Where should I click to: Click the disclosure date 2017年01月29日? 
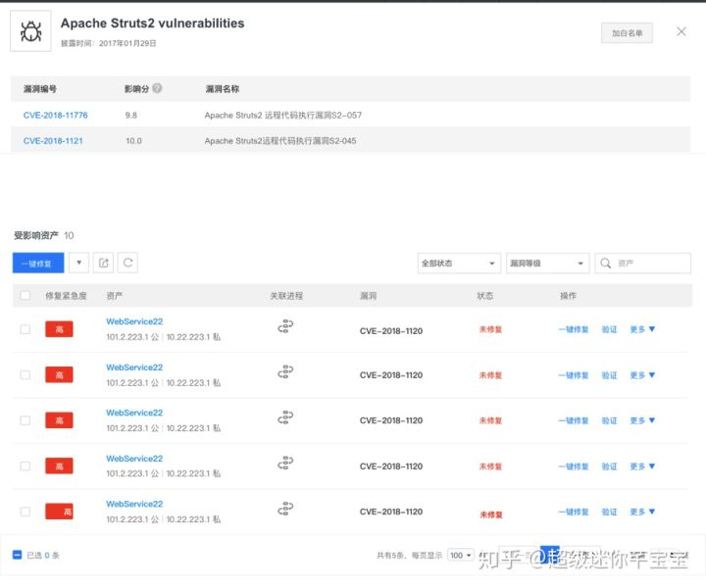tap(127, 43)
